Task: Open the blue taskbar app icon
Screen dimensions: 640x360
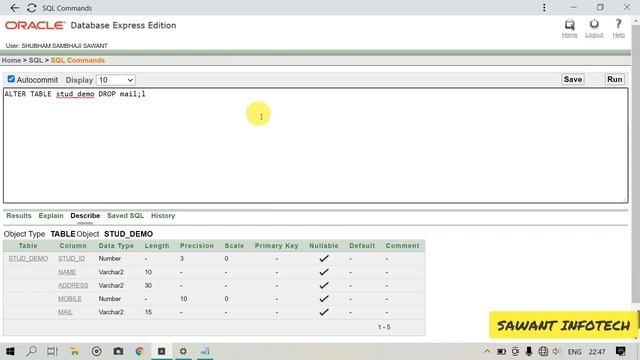Action: click(x=205, y=351)
